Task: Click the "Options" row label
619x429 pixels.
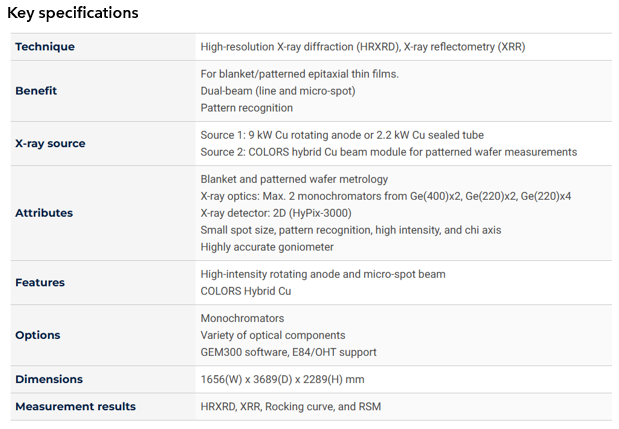Action: [x=38, y=335]
